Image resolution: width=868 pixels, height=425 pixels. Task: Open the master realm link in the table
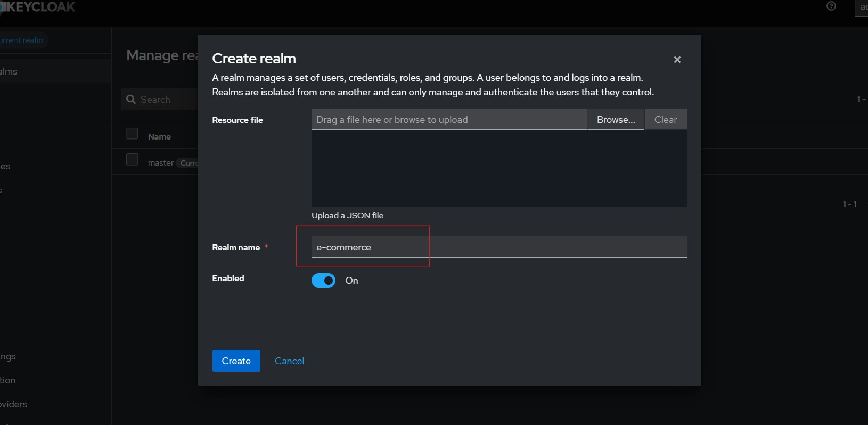click(160, 163)
